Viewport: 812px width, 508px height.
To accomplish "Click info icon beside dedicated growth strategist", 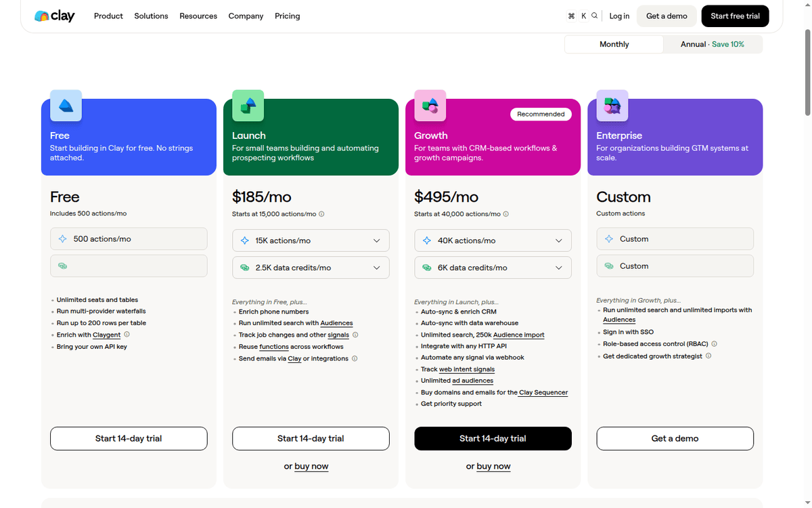I will [708, 356].
